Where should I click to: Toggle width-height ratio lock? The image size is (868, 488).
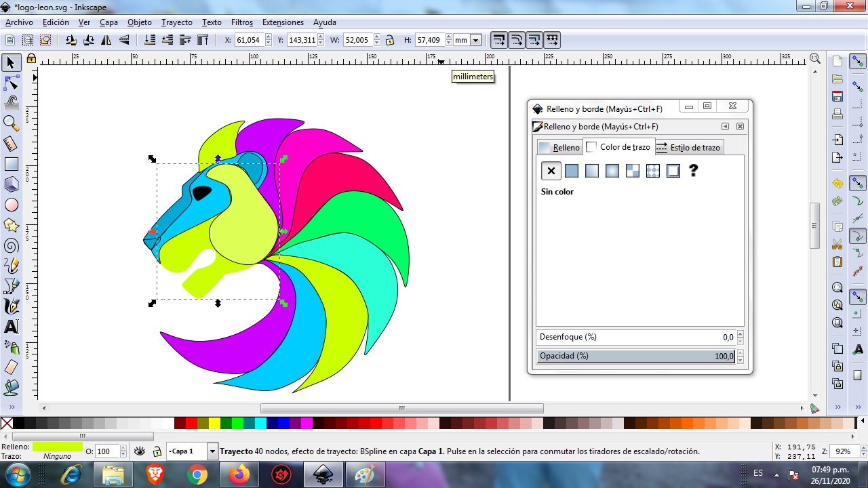390,40
